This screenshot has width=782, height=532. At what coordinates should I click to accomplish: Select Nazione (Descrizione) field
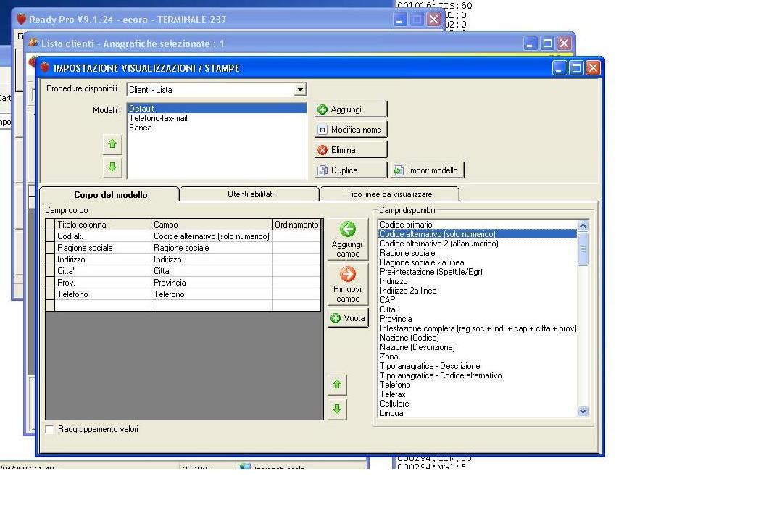coord(477,347)
